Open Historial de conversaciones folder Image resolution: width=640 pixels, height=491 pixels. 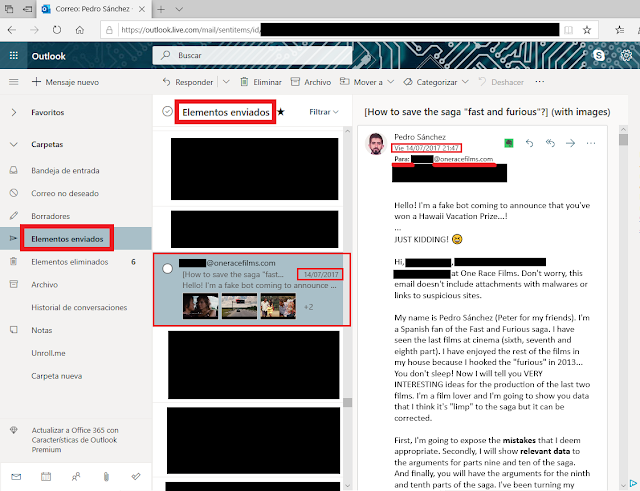(x=79, y=308)
